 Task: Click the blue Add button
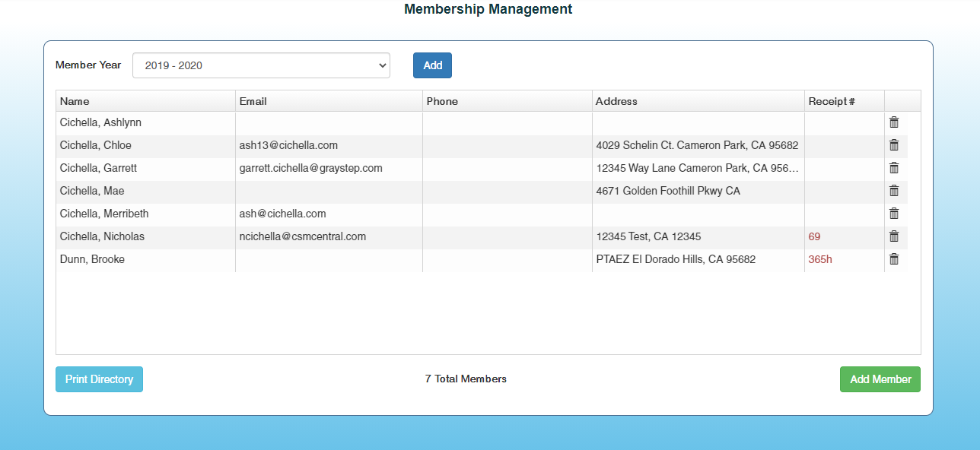(432, 65)
